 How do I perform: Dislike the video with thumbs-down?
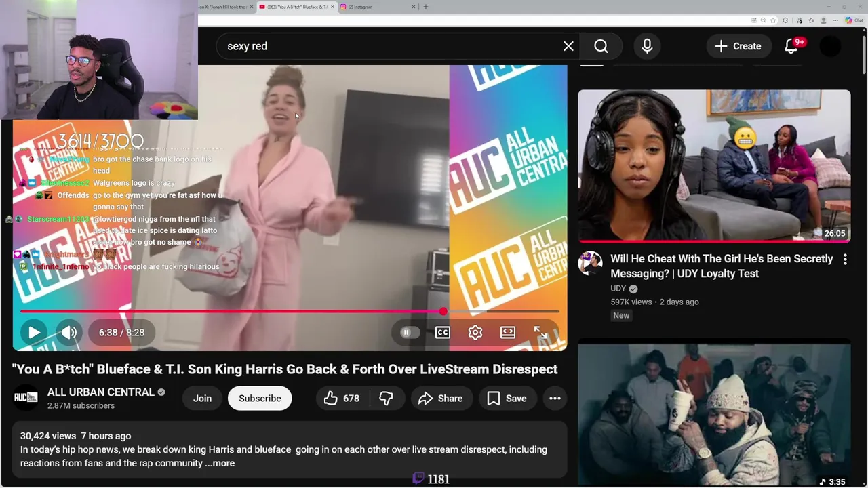(386, 399)
